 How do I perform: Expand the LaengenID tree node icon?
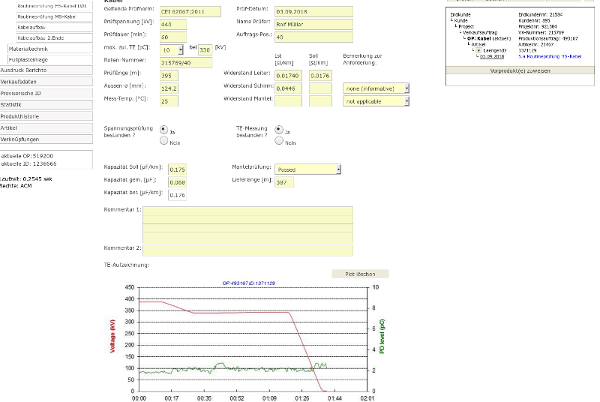(478, 50)
